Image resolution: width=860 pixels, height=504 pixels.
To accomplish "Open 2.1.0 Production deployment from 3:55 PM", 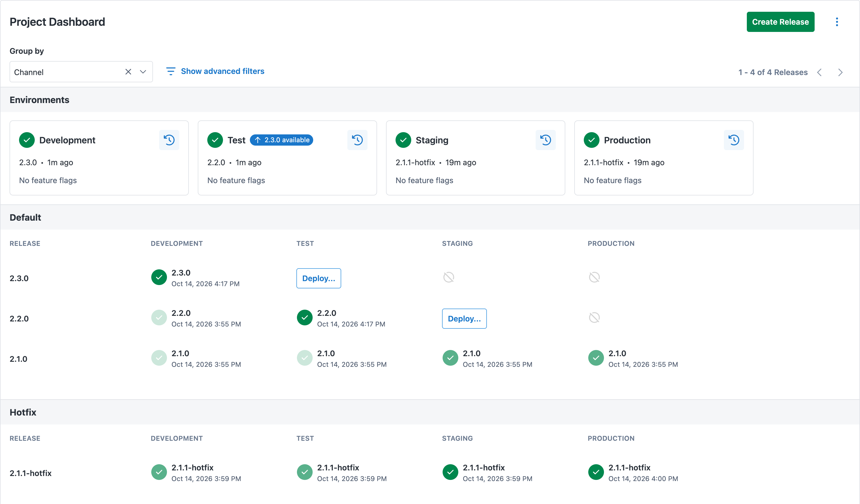I will point(633,358).
